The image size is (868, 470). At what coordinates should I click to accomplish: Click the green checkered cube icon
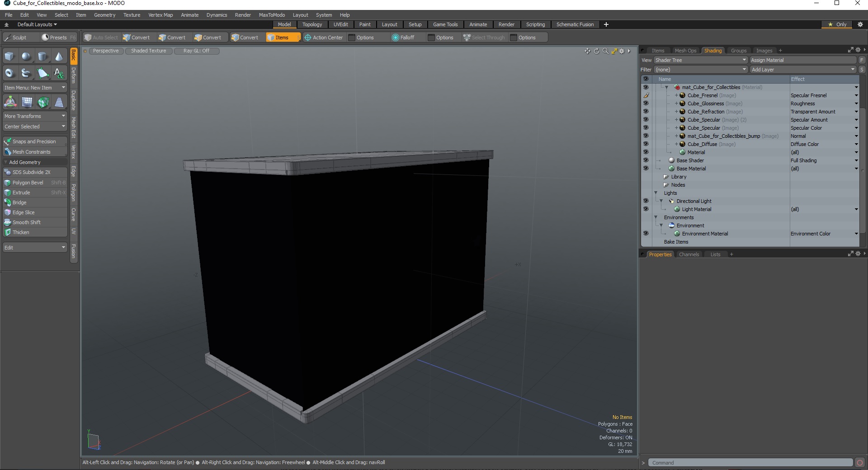point(43,102)
